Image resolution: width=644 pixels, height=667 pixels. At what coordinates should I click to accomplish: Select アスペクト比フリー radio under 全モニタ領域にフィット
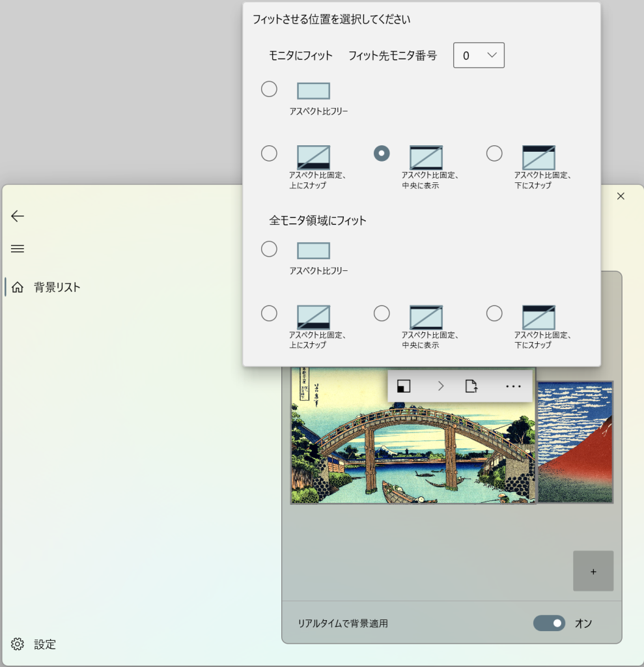tap(269, 249)
